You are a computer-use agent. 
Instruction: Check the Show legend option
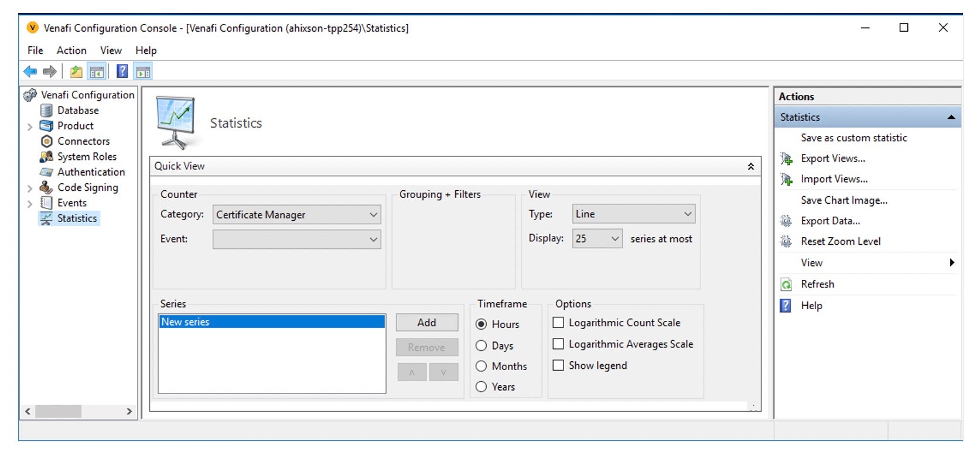(558, 365)
